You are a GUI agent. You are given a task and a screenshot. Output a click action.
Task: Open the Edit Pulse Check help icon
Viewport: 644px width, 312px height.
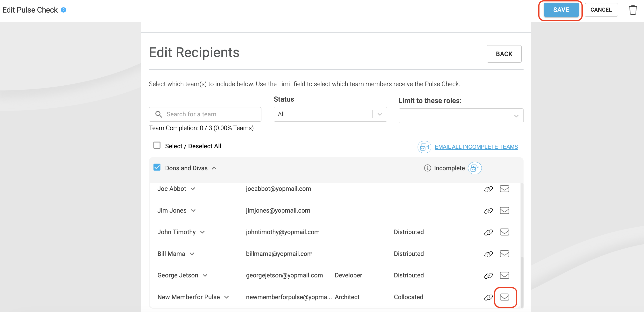point(63,10)
